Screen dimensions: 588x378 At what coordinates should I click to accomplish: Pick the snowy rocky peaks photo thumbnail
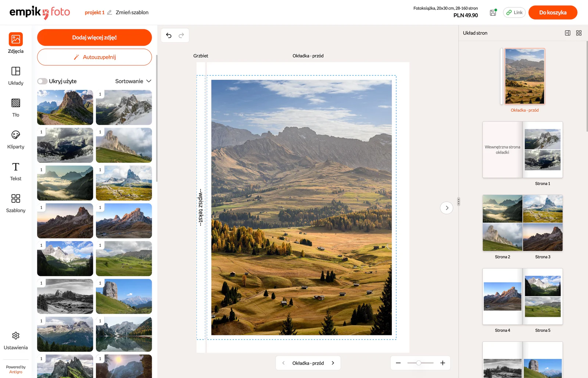pos(124,107)
